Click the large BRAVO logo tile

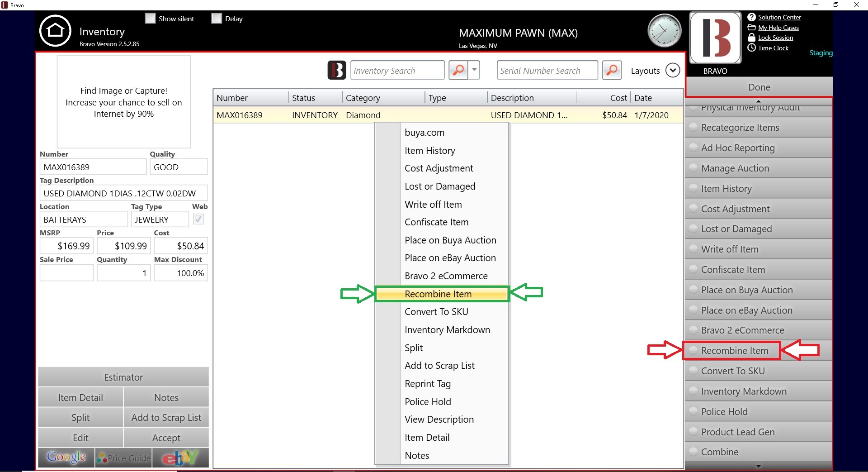click(715, 38)
